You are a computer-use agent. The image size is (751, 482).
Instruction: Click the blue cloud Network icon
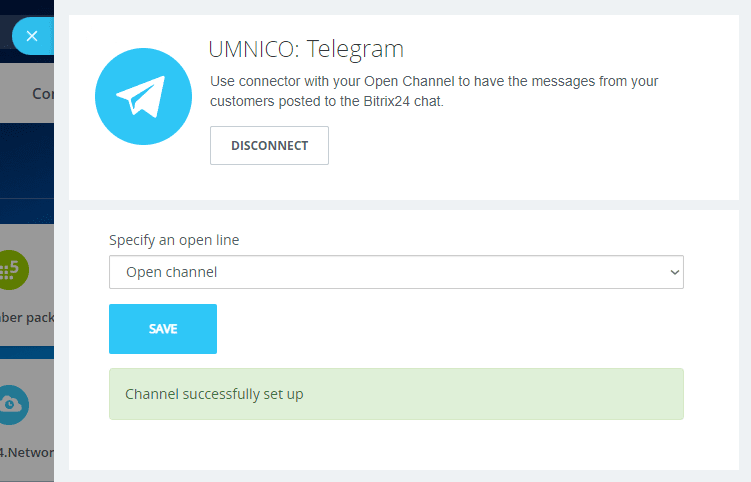[x=14, y=403]
